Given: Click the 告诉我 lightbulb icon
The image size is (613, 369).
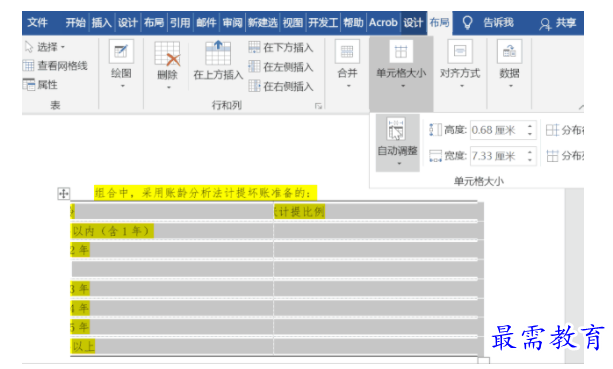Looking at the screenshot, I should [x=467, y=23].
